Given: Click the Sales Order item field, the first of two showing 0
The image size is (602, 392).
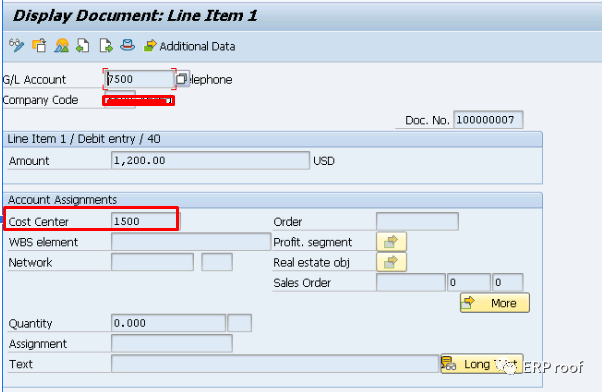Looking at the screenshot, I should tap(469, 283).
